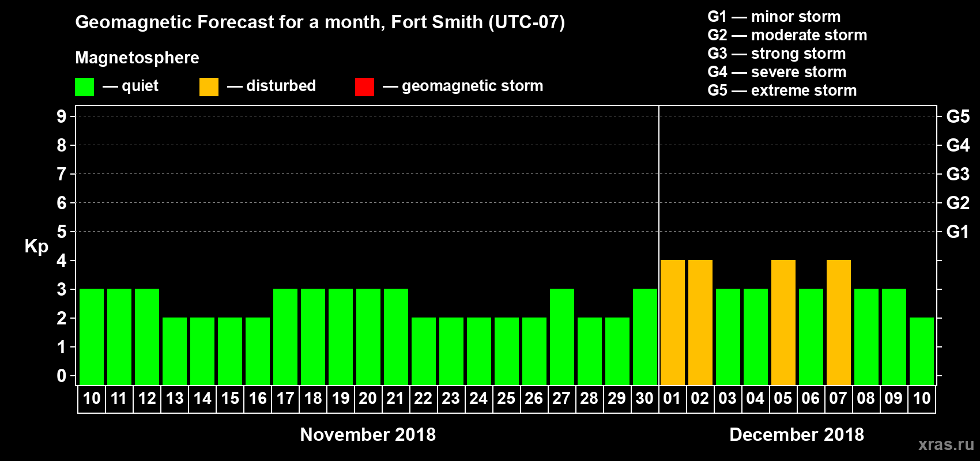Click the 'Magnetosphere' heading

click(137, 58)
